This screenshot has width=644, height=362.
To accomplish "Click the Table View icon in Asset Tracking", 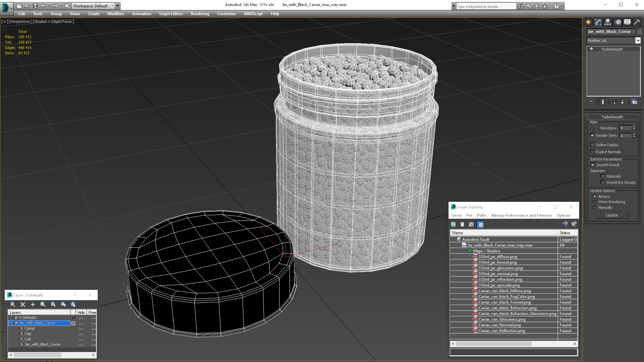I will 481,224.
